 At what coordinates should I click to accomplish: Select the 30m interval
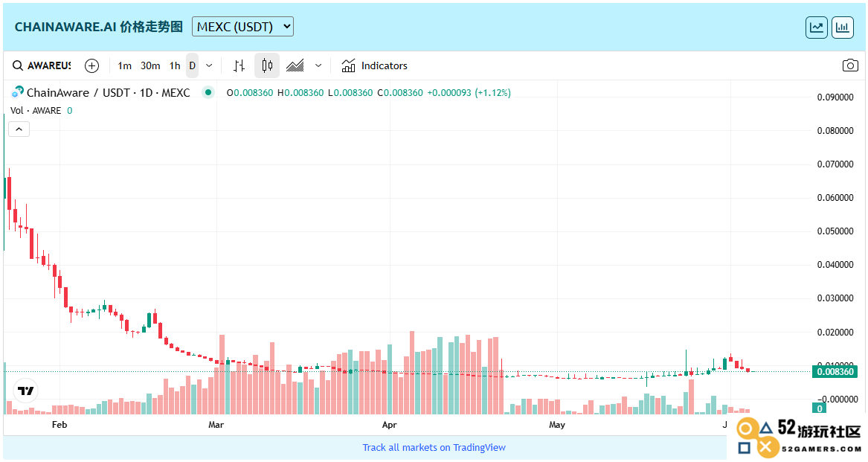click(150, 66)
